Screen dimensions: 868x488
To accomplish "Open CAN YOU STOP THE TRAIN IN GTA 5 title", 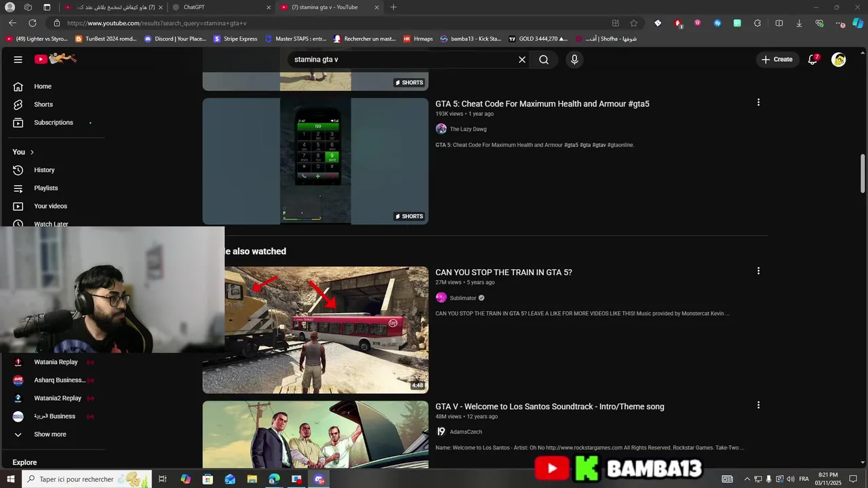I will click(x=504, y=272).
